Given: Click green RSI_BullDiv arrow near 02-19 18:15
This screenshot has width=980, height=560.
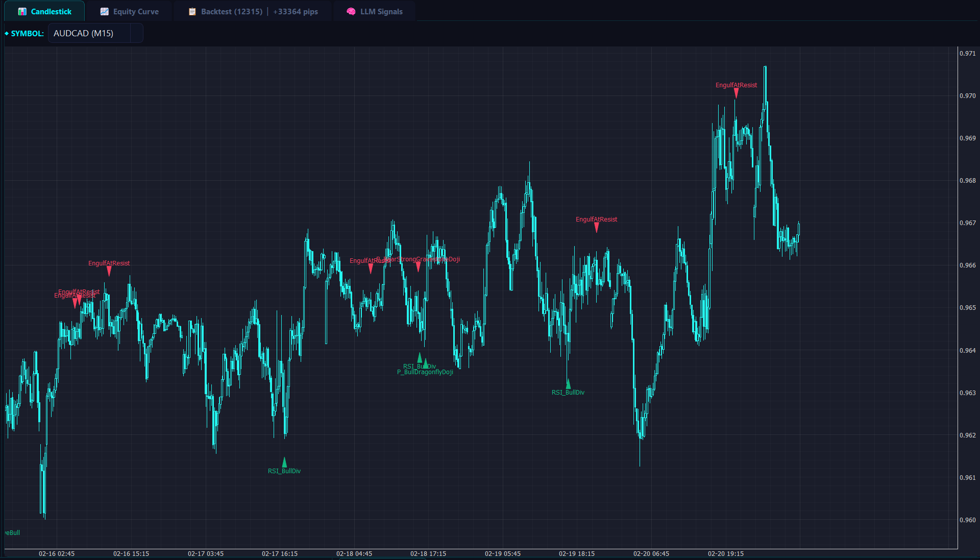Looking at the screenshot, I should tap(568, 384).
